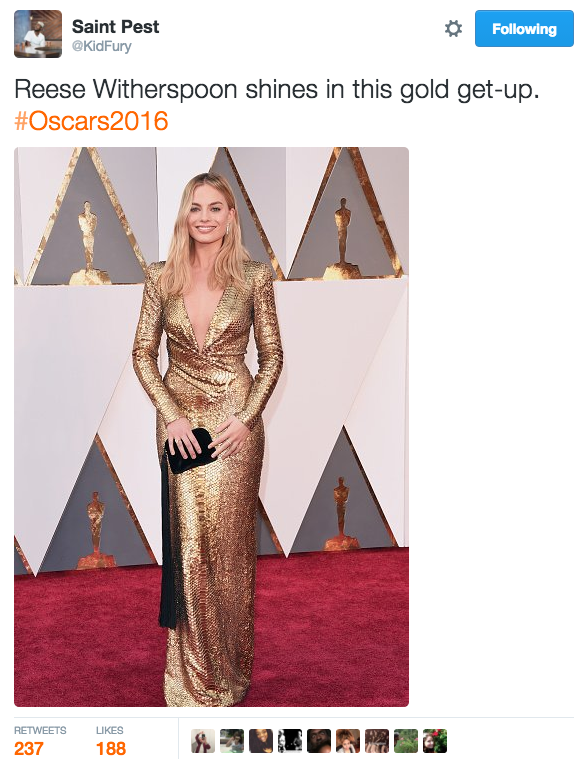The width and height of the screenshot is (581, 759).
Task: Click the Saint Pest display name
Action: tap(115, 27)
